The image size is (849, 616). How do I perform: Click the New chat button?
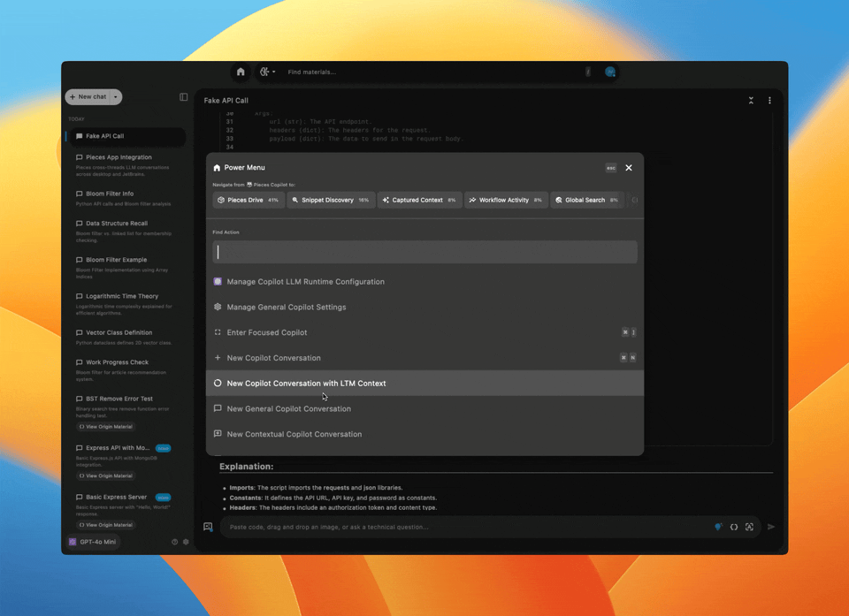pos(88,97)
